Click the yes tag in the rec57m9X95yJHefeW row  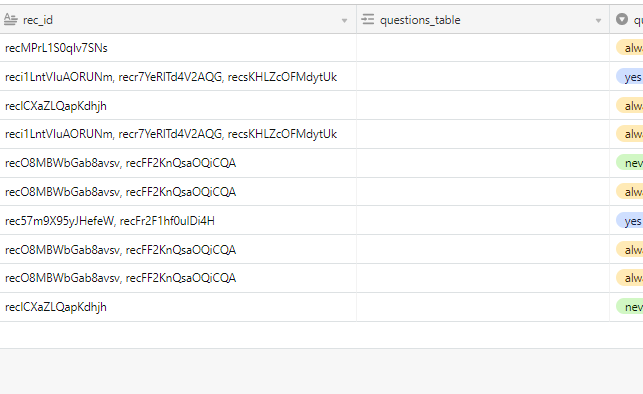click(629, 221)
